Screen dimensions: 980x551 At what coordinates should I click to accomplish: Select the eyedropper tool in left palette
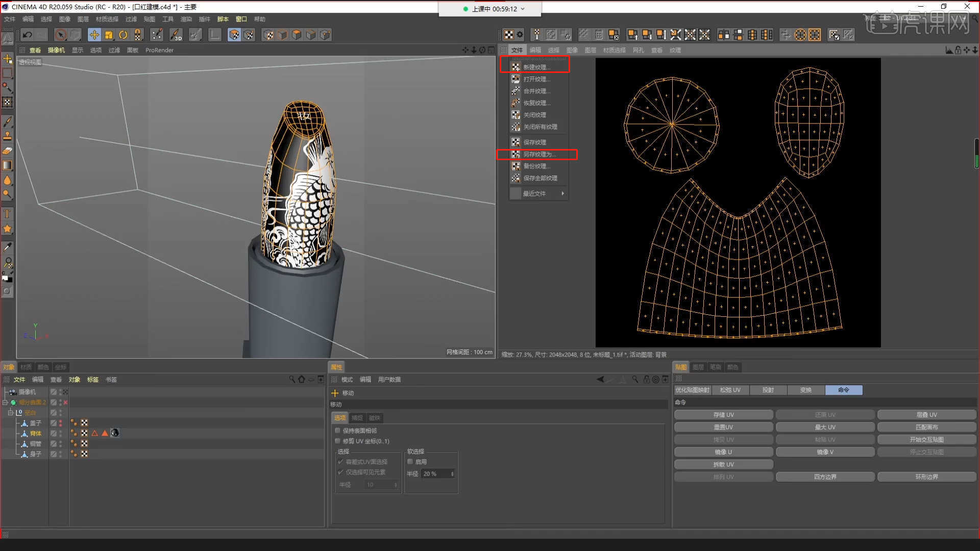(x=7, y=247)
